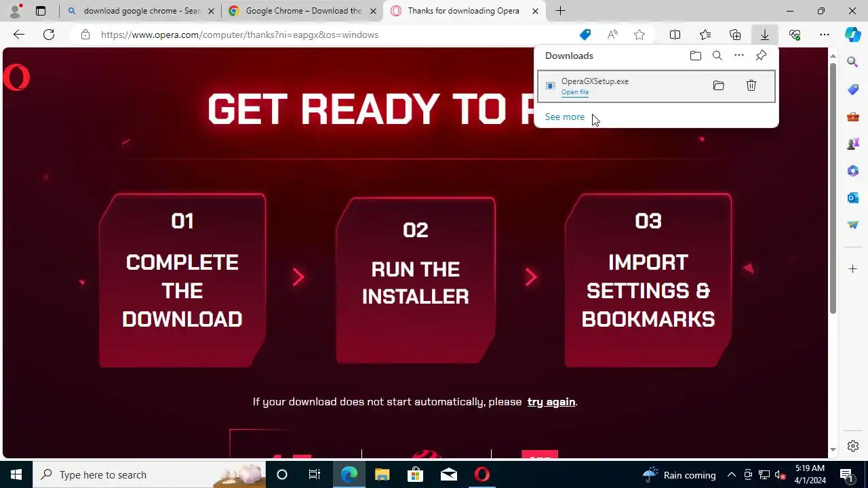This screenshot has width=868, height=488.
Task: Click See more in Downloads panel
Action: (564, 117)
